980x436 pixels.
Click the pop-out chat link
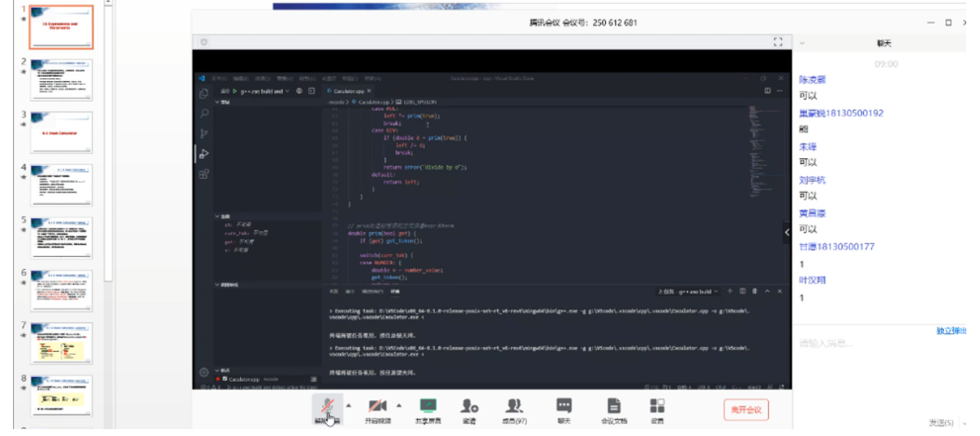click(x=951, y=330)
